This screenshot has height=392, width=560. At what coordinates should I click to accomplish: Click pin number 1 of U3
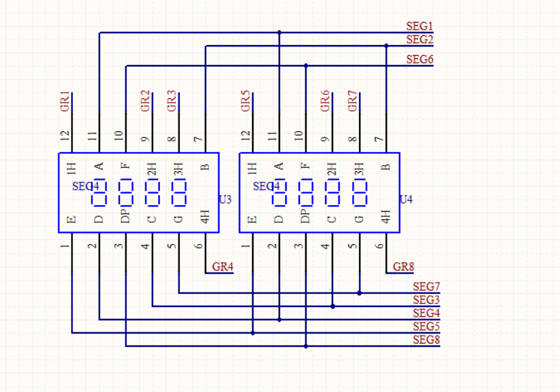[x=65, y=246]
